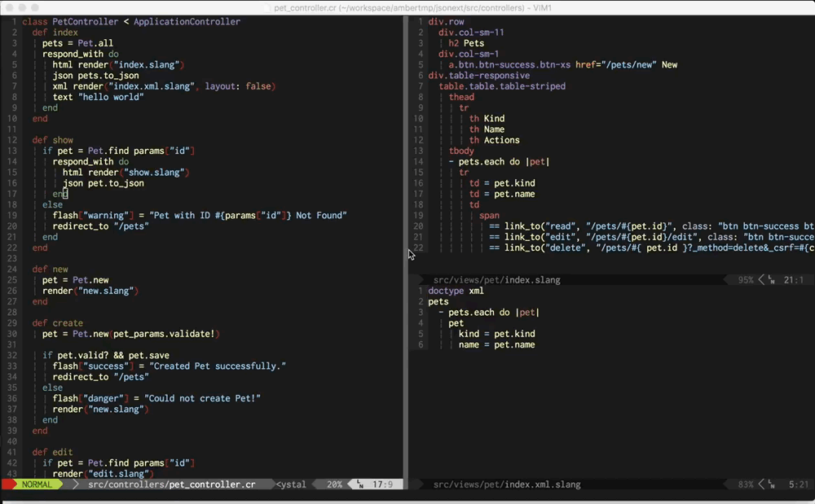Click the 'def show' line
Image resolution: width=815 pixels, height=504 pixels.
[x=52, y=140]
